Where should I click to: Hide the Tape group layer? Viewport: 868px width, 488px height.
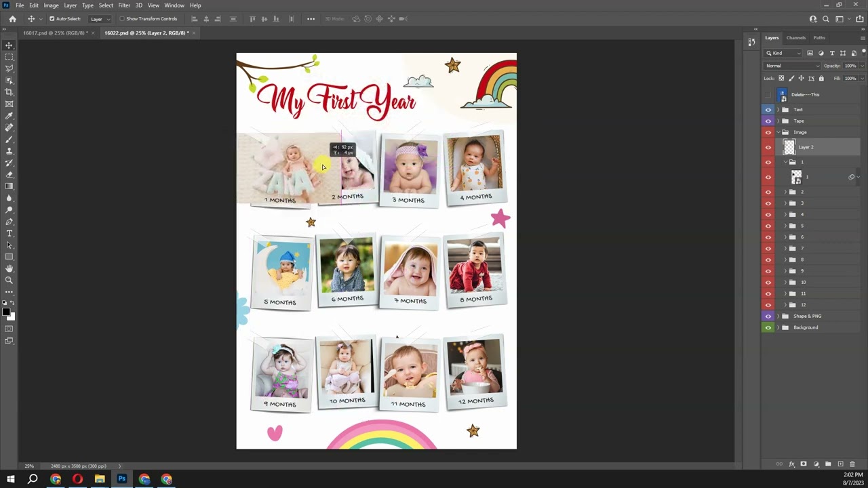[x=768, y=121]
